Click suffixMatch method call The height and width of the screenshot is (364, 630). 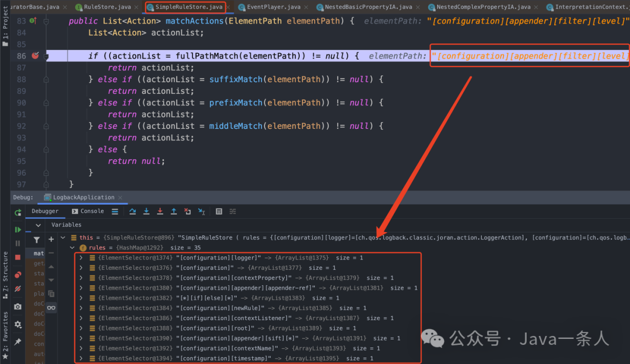click(x=236, y=79)
